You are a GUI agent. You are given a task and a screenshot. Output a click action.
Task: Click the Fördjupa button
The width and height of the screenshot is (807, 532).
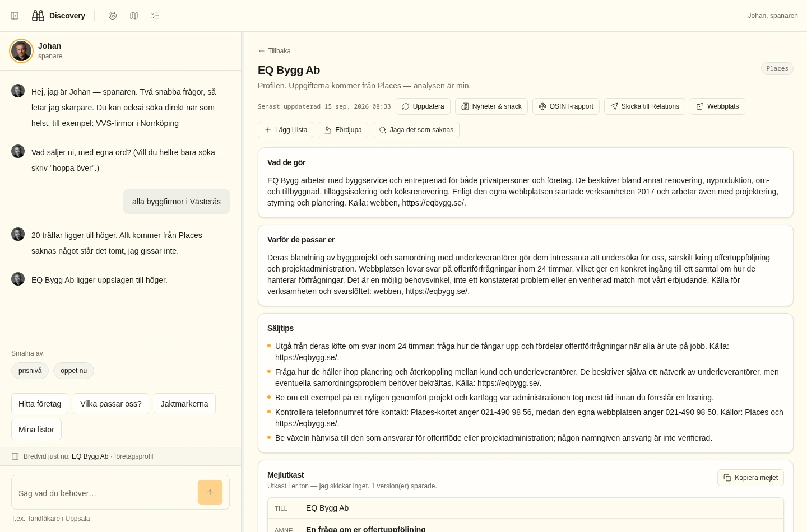[x=343, y=130]
